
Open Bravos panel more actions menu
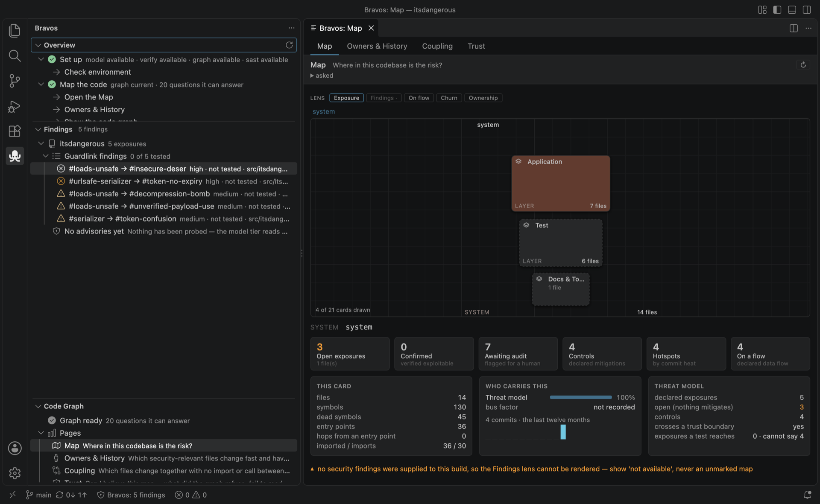291,28
